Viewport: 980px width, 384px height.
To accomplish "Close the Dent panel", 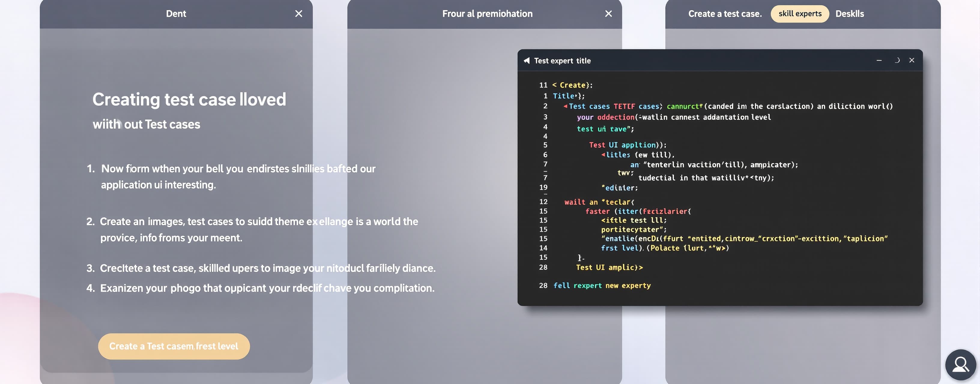I will click(x=299, y=14).
